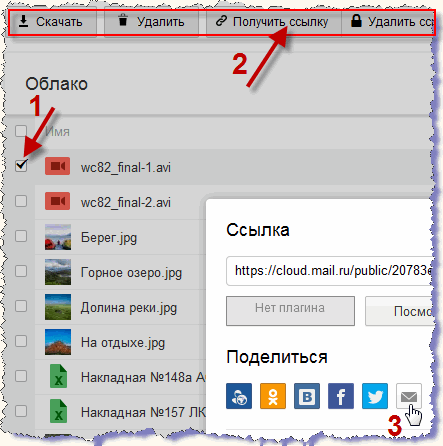
Task: Share link to VKontakte
Action: pyautogui.click(x=307, y=396)
